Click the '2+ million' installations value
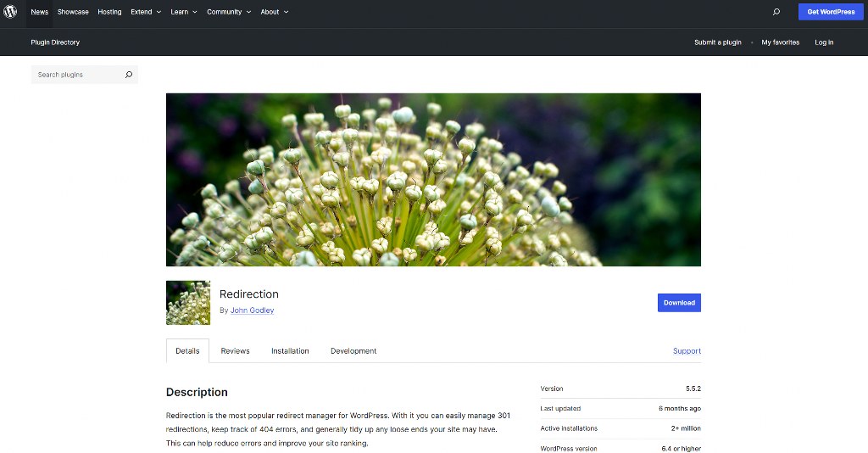The image size is (868, 453). point(686,428)
